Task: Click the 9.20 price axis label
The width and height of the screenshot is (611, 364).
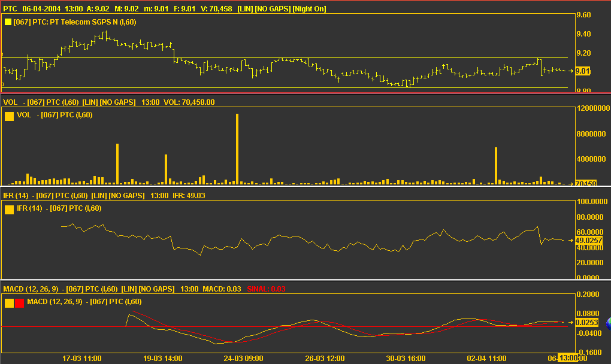Action: click(x=583, y=53)
